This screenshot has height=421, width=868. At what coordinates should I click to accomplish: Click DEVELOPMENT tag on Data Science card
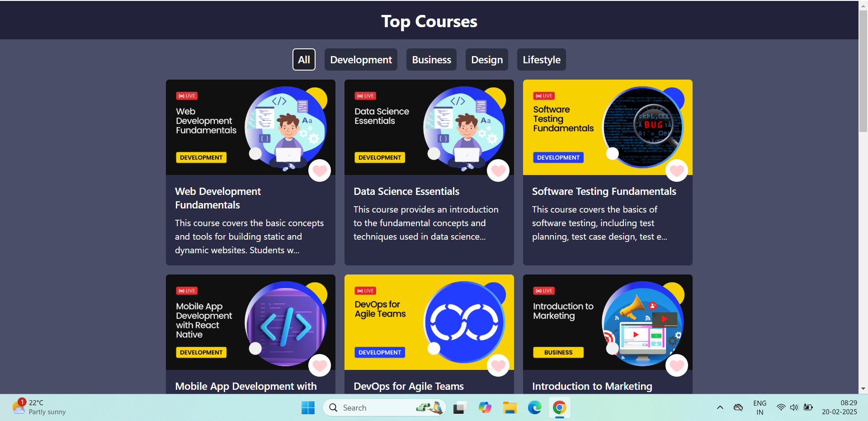pyautogui.click(x=380, y=157)
